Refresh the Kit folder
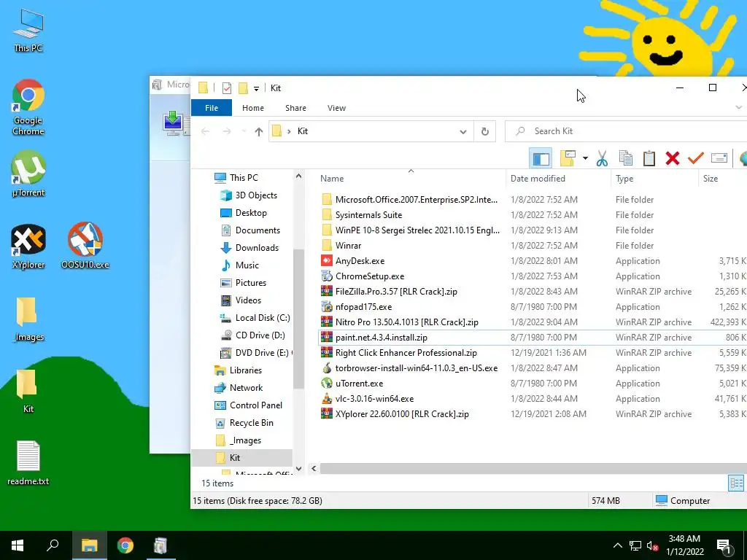 click(x=485, y=131)
